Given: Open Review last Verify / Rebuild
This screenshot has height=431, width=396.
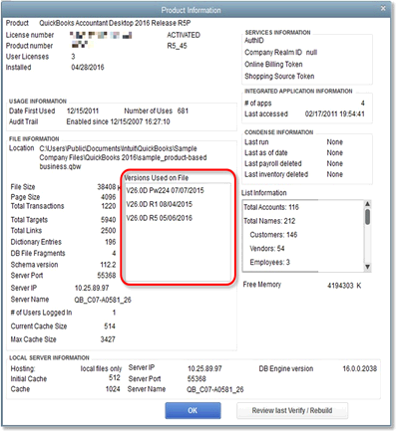Looking at the screenshot, I should click(x=292, y=410).
